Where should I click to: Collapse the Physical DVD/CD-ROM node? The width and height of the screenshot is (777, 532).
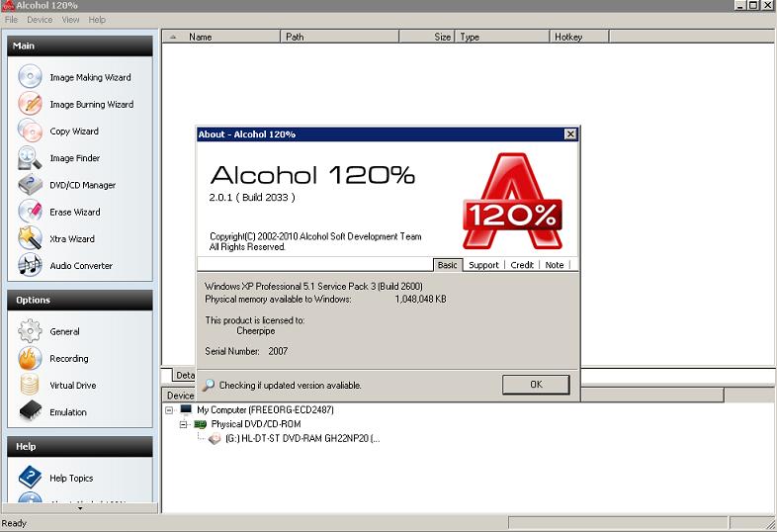[183, 424]
